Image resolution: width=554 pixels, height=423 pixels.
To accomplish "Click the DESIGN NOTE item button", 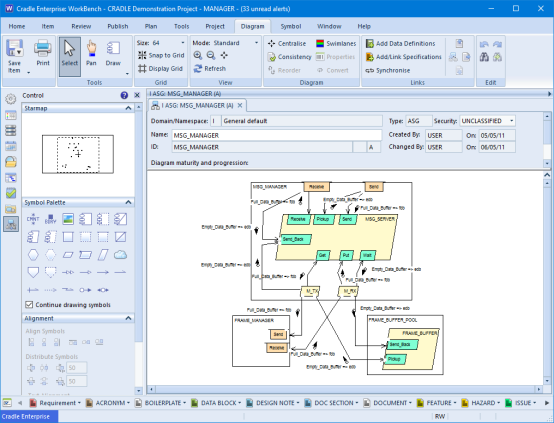I will pos(273,403).
